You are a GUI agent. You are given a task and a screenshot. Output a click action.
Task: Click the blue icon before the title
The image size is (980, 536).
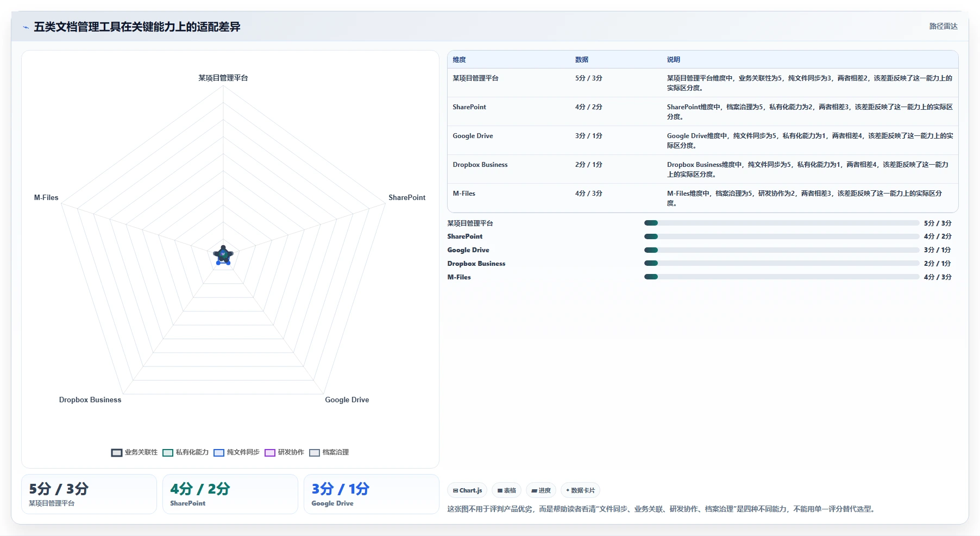(26, 27)
